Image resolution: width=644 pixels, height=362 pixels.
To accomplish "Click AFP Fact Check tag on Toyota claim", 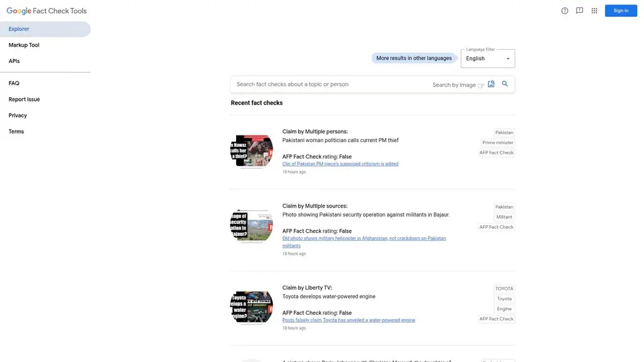I will click(x=496, y=319).
